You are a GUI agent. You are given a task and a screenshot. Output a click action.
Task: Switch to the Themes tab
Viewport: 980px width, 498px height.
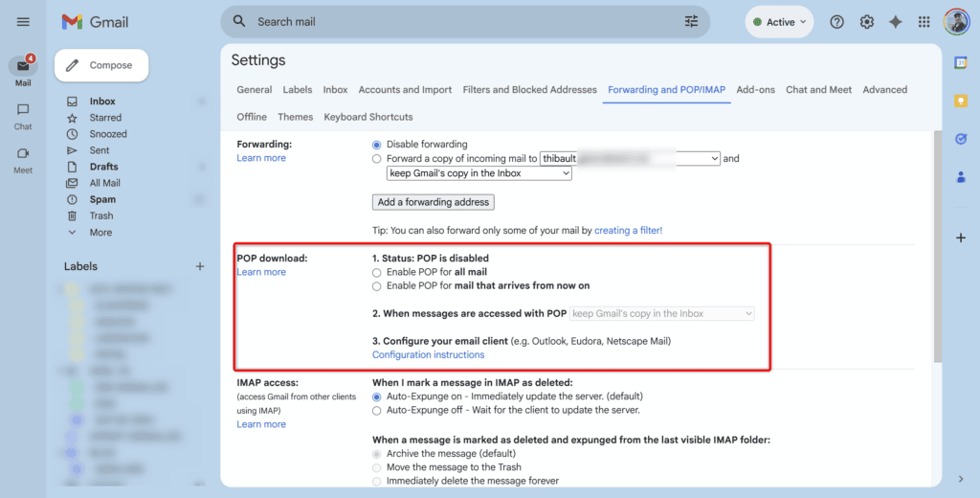(x=296, y=117)
